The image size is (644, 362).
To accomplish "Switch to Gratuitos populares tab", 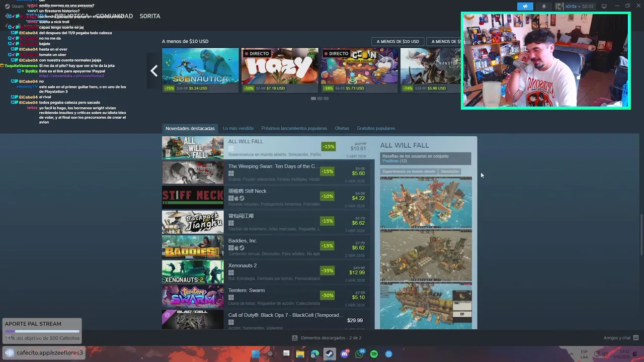I will [376, 128].
